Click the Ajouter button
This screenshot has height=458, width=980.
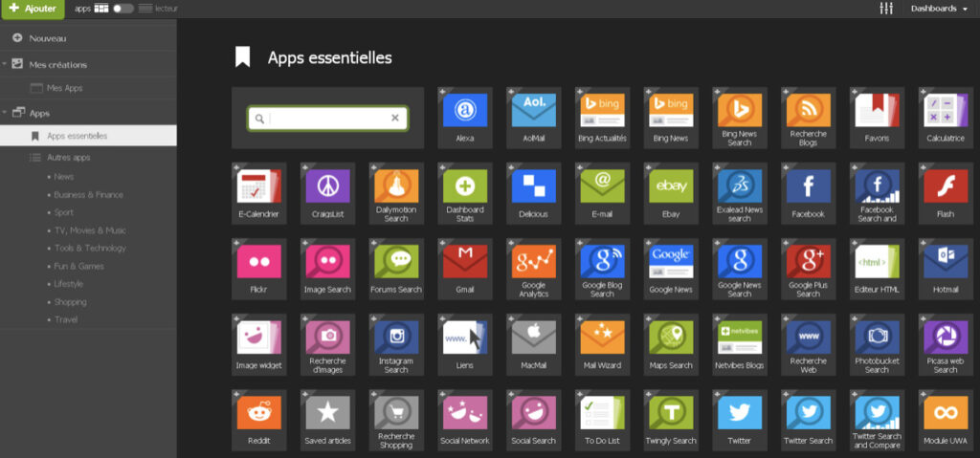click(x=33, y=9)
